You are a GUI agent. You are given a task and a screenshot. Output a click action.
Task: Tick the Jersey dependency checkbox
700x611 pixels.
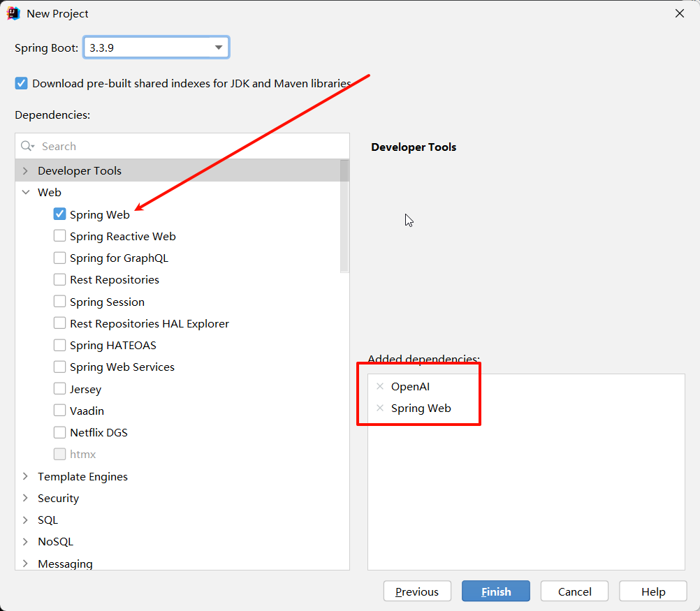pos(59,389)
